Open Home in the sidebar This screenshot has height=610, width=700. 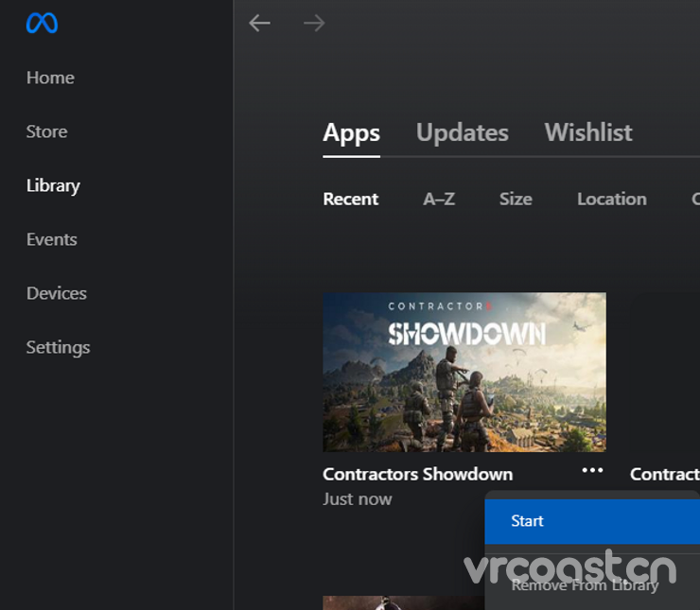pyautogui.click(x=50, y=78)
